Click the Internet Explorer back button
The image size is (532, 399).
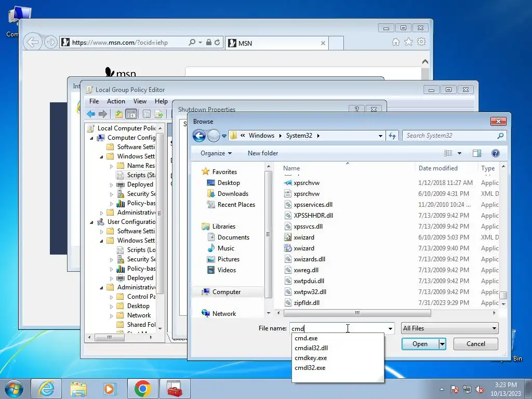pyautogui.click(x=33, y=43)
